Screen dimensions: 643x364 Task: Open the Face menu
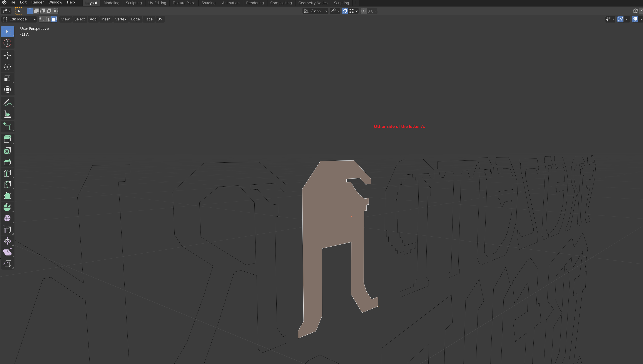click(x=149, y=19)
